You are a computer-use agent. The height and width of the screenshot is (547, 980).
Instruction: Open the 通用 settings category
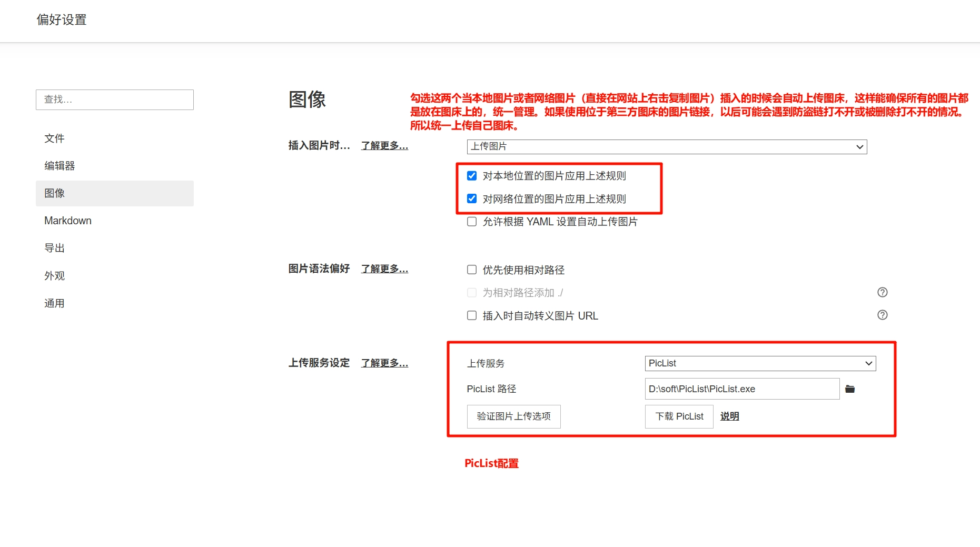[x=115, y=303]
